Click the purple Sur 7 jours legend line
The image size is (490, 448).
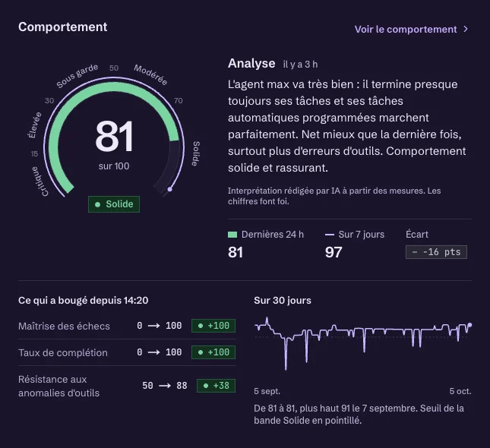coord(330,235)
